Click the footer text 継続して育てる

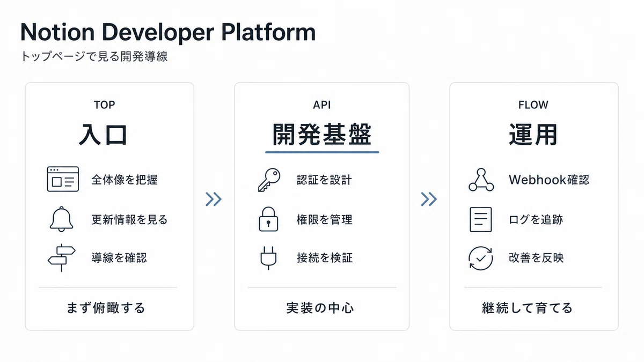click(528, 308)
